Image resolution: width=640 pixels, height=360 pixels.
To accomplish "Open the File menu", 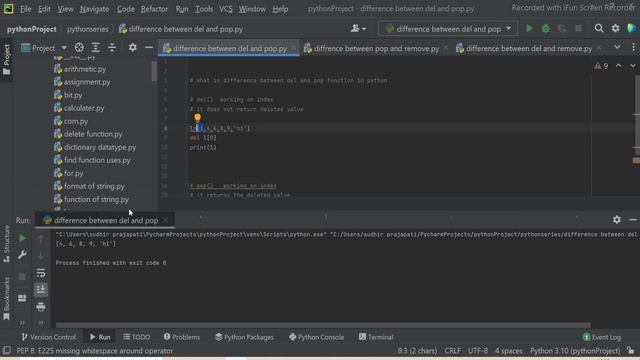I will [25, 9].
